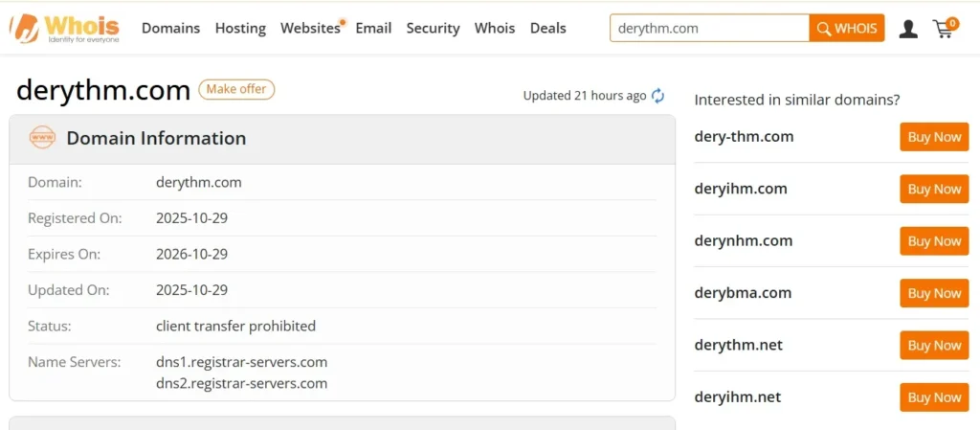The height and width of the screenshot is (430, 980).
Task: Buy Now for derynhm.com
Action: 934,241
